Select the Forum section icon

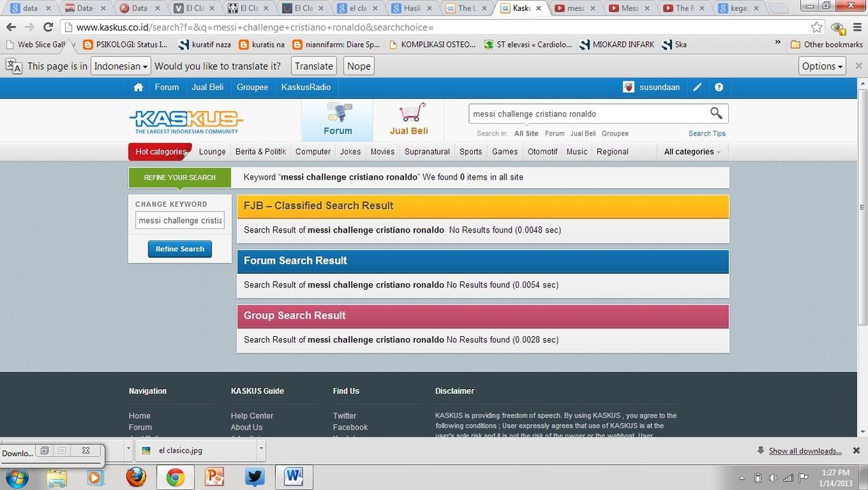click(338, 120)
